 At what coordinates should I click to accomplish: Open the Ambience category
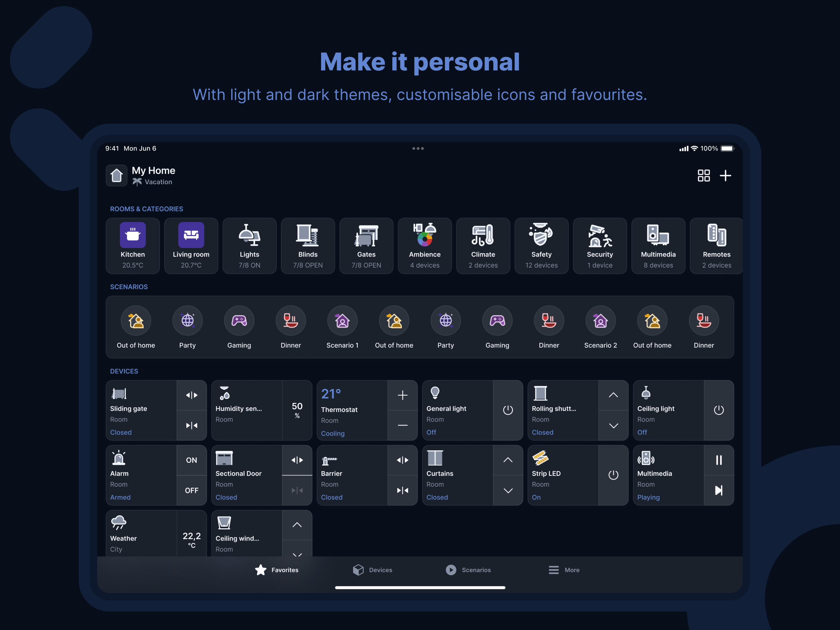425,245
